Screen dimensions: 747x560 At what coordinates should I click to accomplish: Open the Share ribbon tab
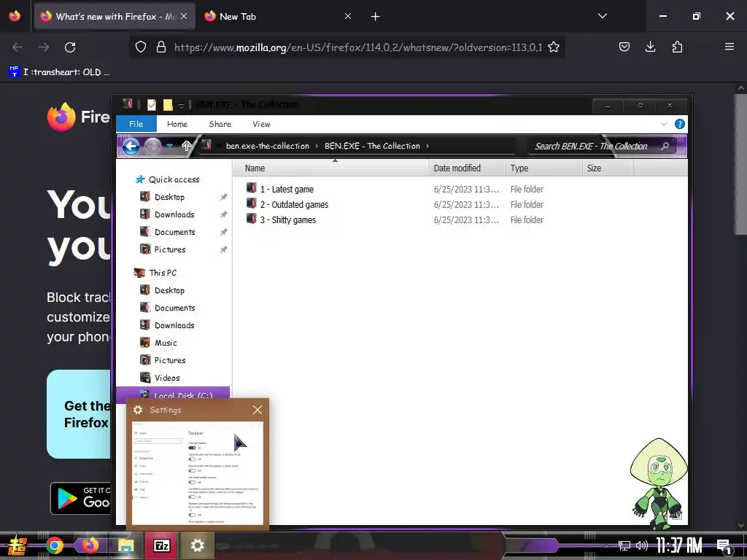220,124
